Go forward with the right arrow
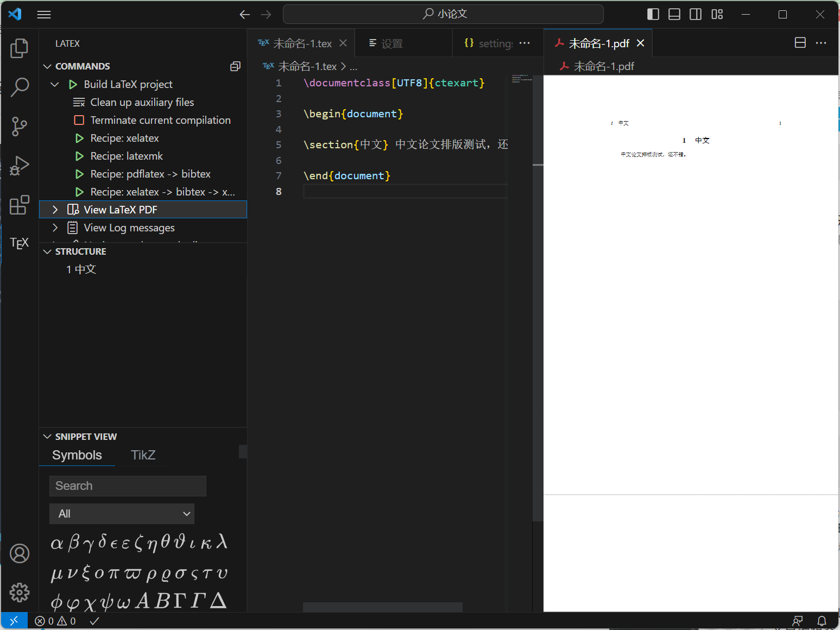The width and height of the screenshot is (840, 630). 266,15
